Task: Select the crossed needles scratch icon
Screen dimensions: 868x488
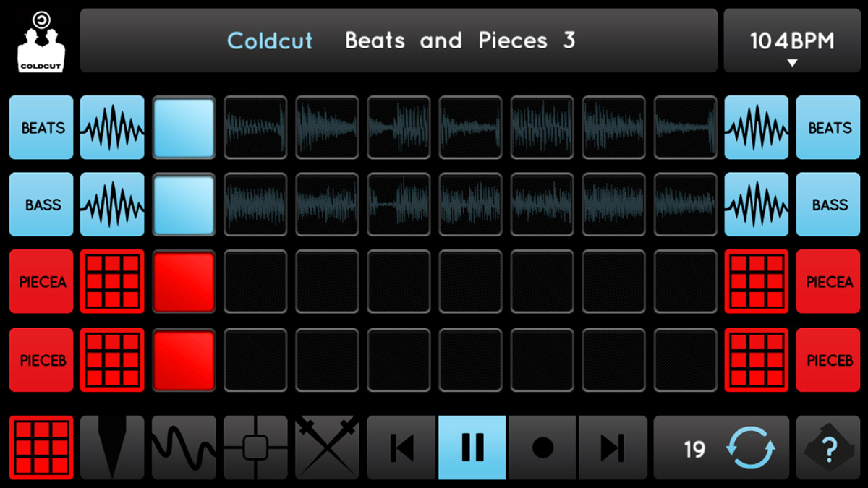Action: click(327, 448)
